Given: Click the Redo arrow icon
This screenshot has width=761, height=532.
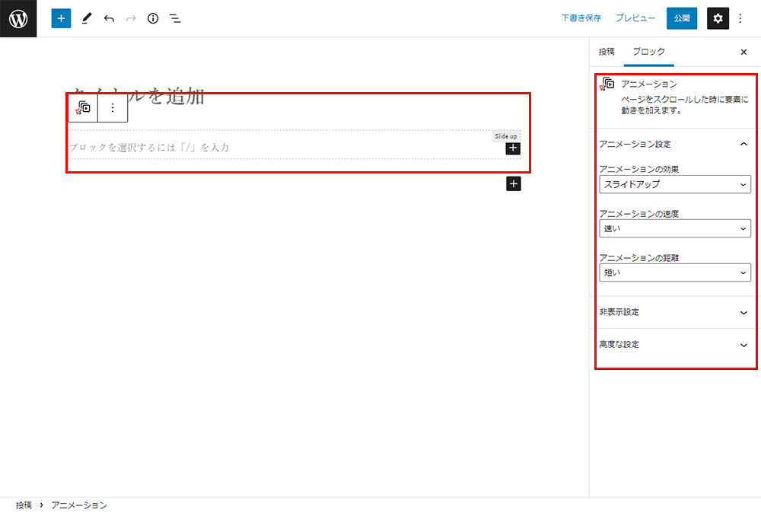Looking at the screenshot, I should click(130, 18).
